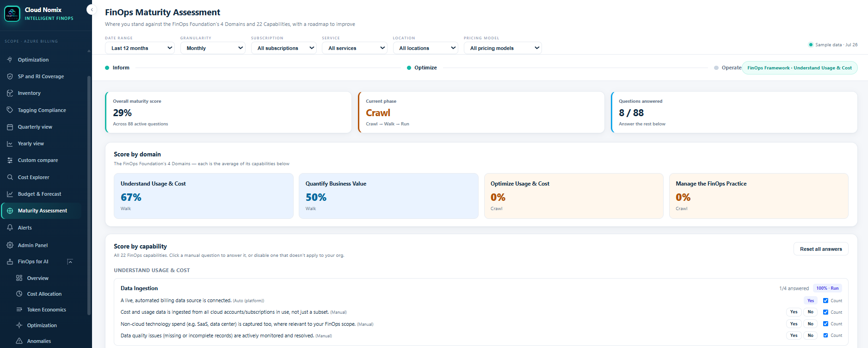Toggle Count checkbox for live billing data source question
The height and width of the screenshot is (348, 868).
click(825, 301)
